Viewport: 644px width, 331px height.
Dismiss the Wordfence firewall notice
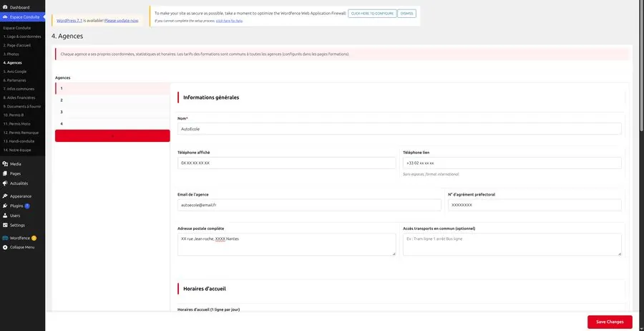click(x=406, y=14)
